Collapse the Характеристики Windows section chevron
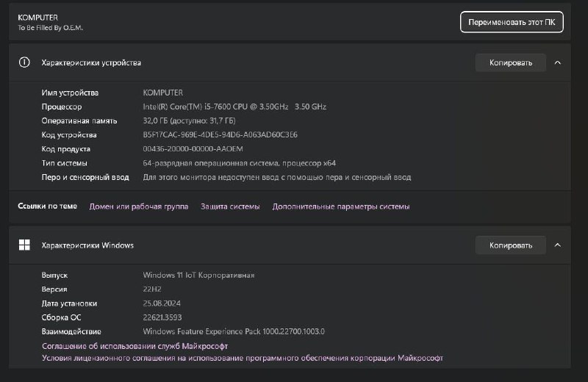The image size is (588, 382). pos(558,245)
